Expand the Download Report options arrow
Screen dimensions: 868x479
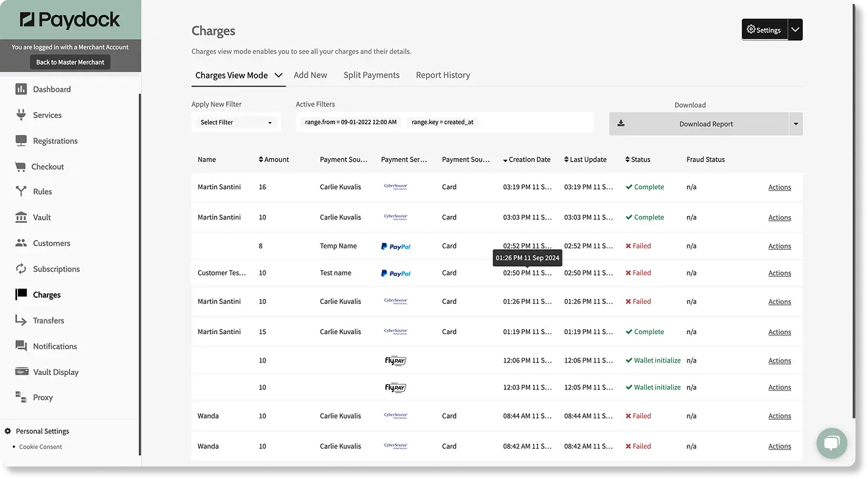pyautogui.click(x=796, y=124)
